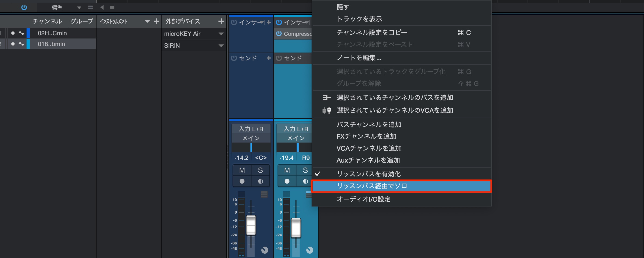Select the 018..bmin channel row
The image size is (644, 258).
coord(48,44)
